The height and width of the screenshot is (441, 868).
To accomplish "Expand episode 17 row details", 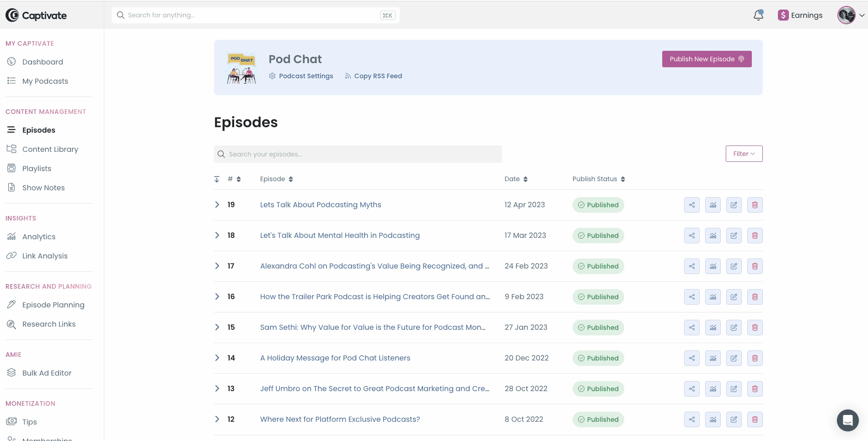I will (x=217, y=266).
